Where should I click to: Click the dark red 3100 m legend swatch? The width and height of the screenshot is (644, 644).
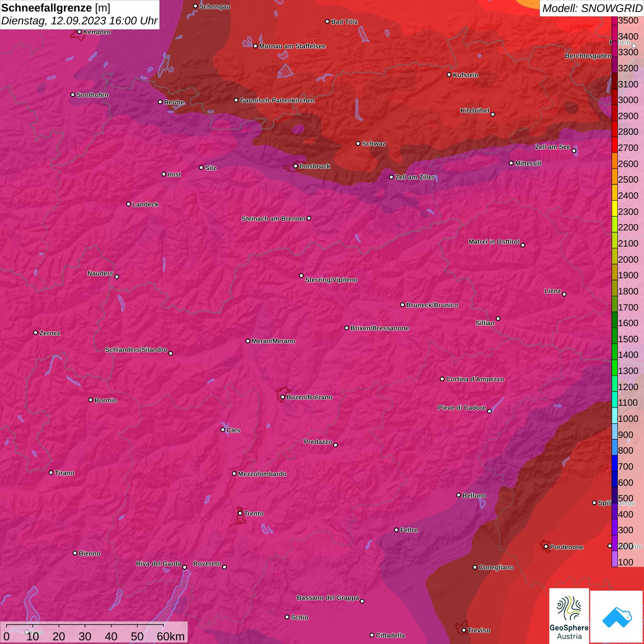(615, 80)
